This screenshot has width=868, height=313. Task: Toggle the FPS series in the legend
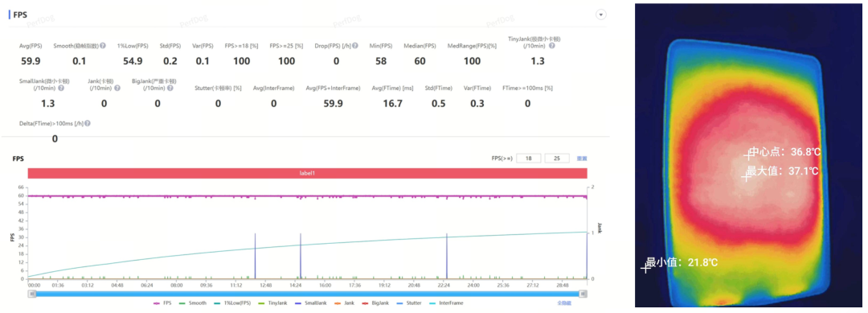[x=163, y=303]
